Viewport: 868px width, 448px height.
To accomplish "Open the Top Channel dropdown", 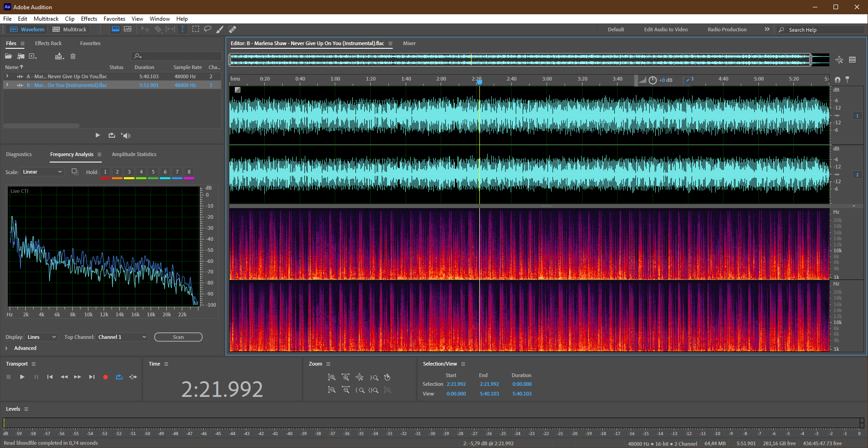I will pos(122,337).
